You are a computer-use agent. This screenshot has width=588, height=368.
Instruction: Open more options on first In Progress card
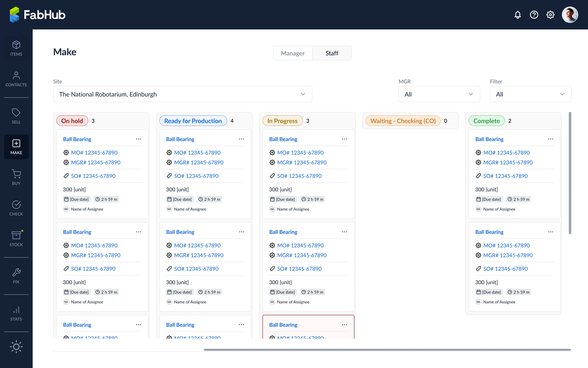pyautogui.click(x=345, y=139)
